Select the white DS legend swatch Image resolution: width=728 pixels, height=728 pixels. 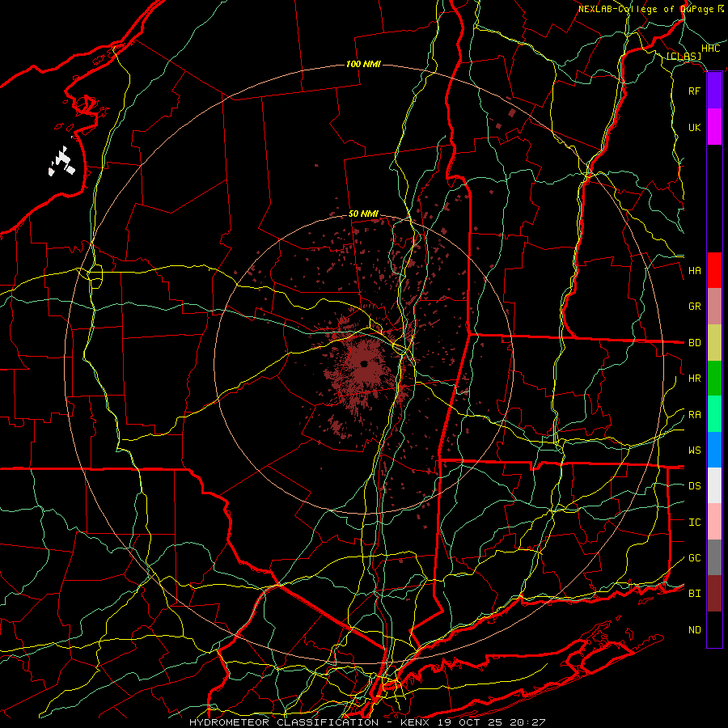click(x=714, y=485)
